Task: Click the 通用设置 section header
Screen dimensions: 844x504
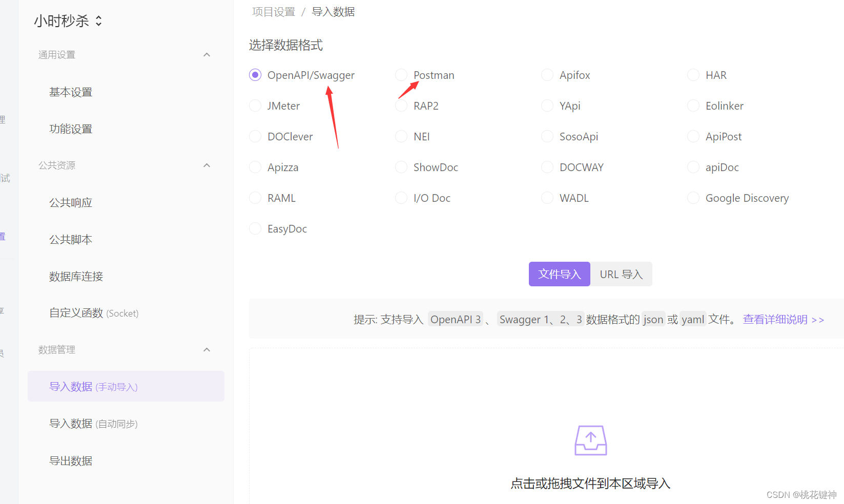Action: point(57,55)
